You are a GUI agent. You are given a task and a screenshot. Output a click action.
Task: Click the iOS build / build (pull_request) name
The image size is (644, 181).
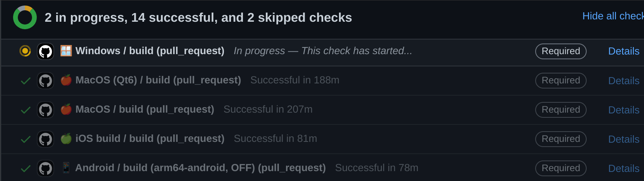(150, 139)
